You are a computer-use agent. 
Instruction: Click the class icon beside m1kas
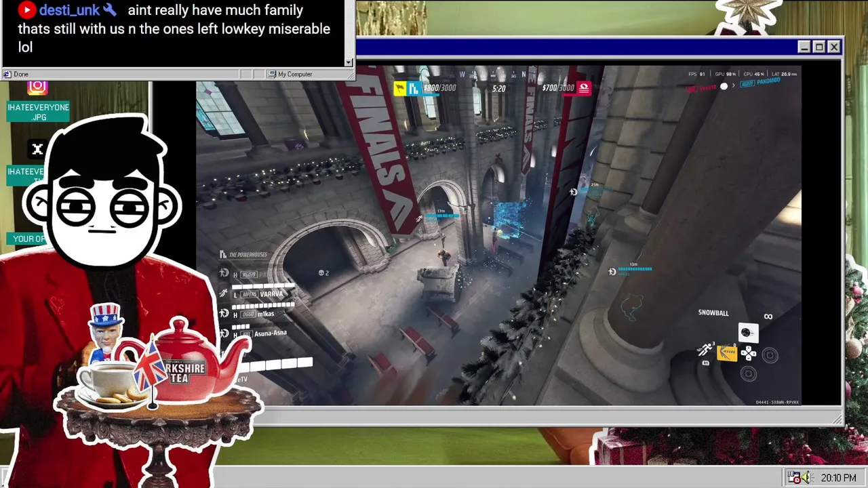tap(224, 313)
